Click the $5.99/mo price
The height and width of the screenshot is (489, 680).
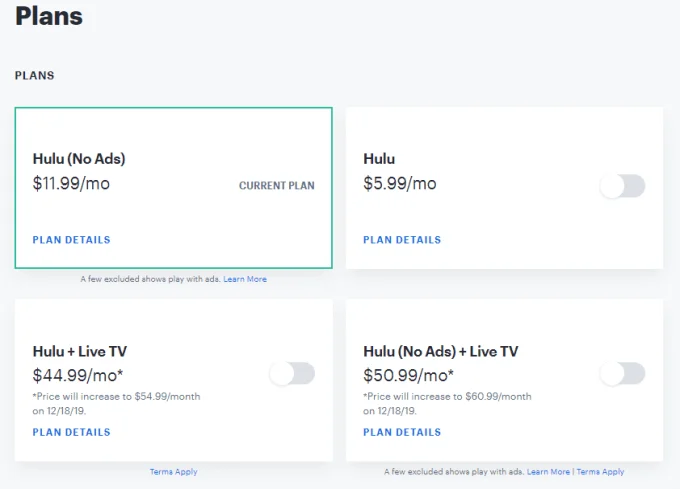click(x=400, y=183)
